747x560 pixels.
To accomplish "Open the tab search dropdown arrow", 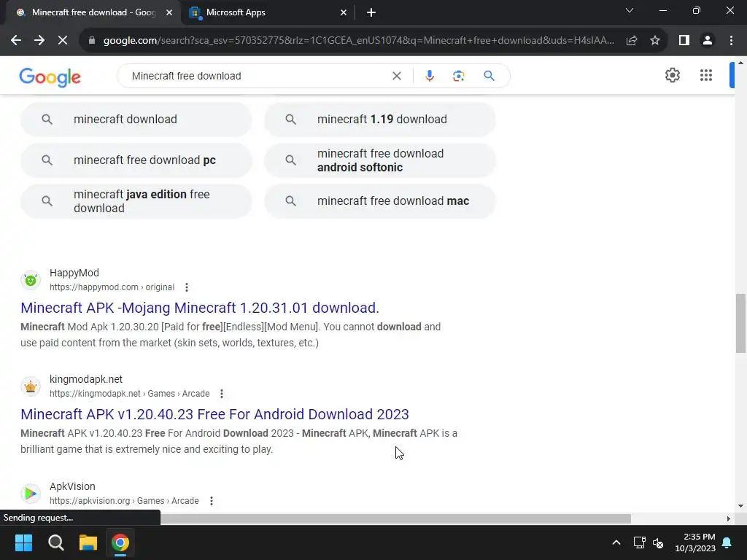I will click(630, 10).
